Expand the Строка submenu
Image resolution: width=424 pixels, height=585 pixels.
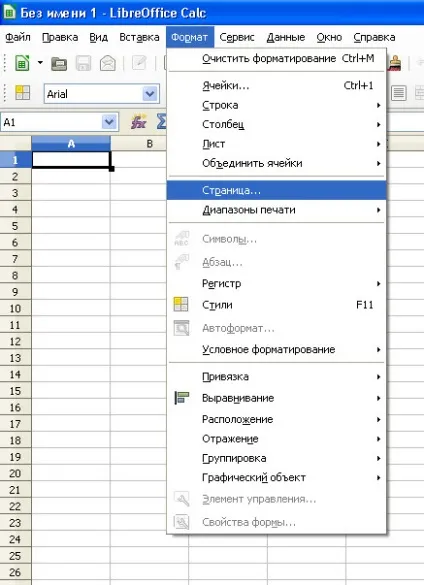point(276,105)
